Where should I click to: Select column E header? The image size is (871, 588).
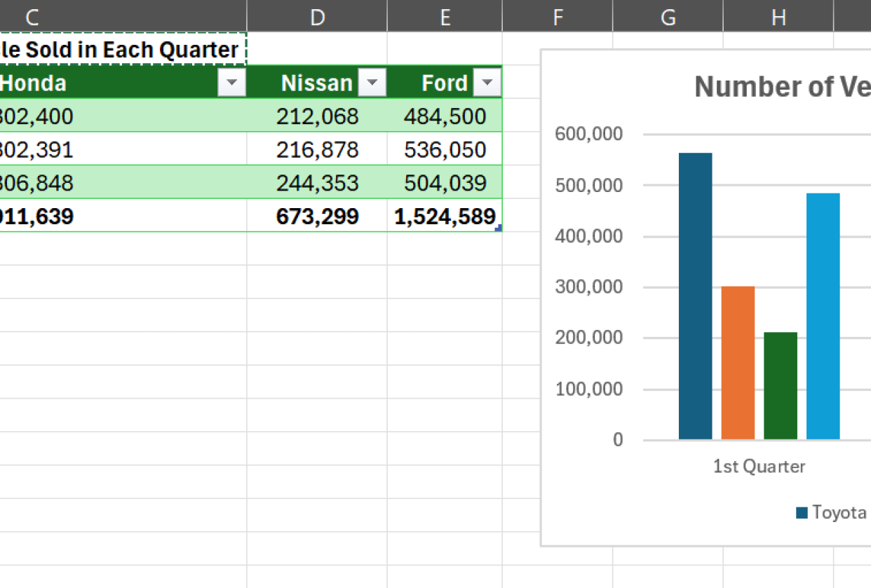pyautogui.click(x=445, y=16)
